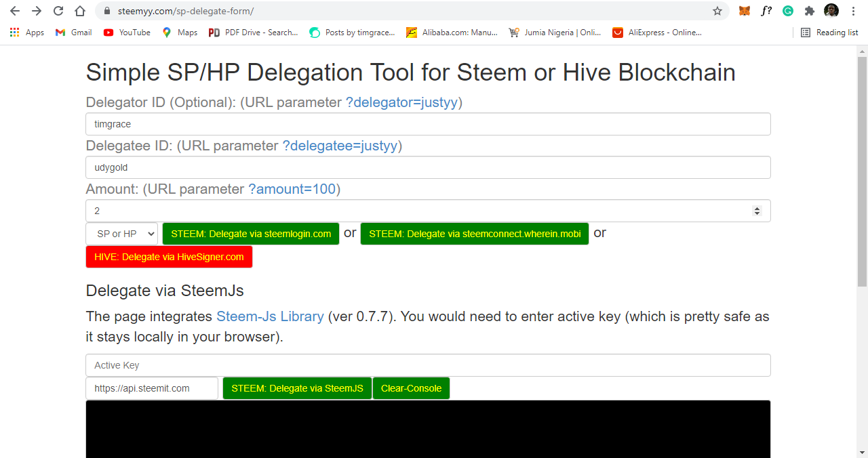Click the scrollbar up arrow
Image resolution: width=868 pixels, height=458 pixels.
[x=862, y=51]
